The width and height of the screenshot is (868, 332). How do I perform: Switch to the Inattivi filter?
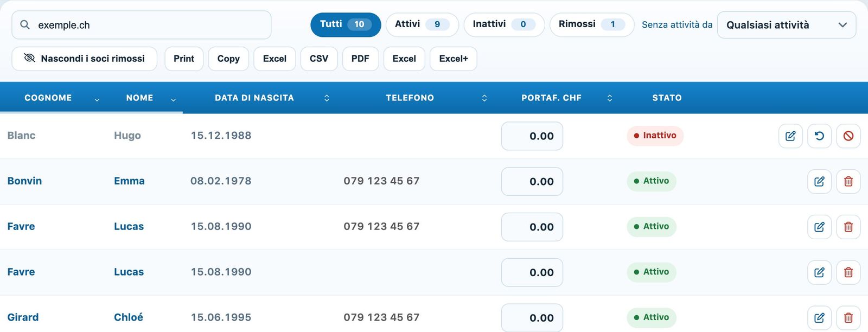pos(504,24)
